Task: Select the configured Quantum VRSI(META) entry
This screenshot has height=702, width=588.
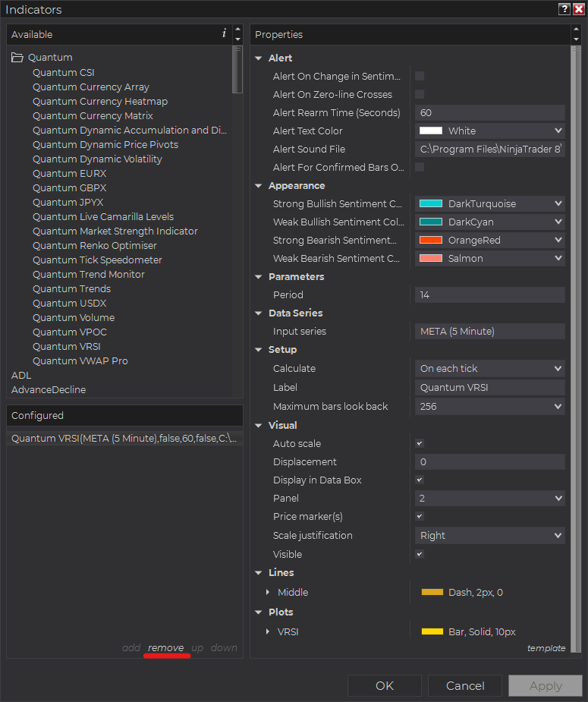Action: (124, 439)
